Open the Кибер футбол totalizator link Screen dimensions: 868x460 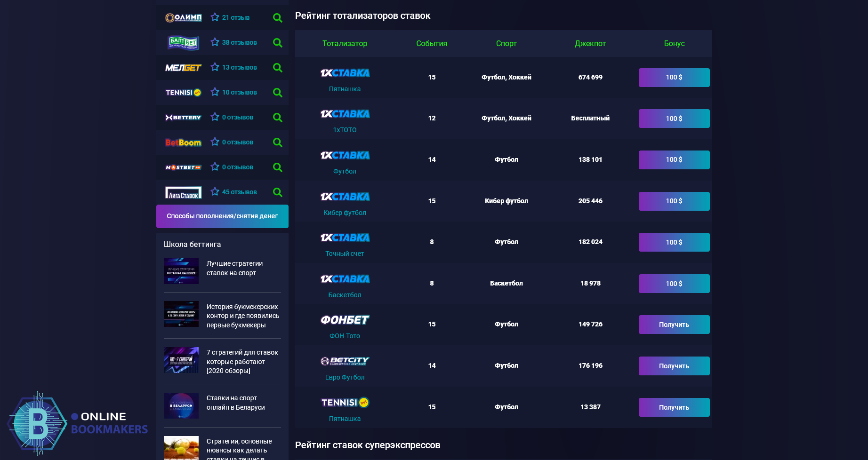point(345,213)
